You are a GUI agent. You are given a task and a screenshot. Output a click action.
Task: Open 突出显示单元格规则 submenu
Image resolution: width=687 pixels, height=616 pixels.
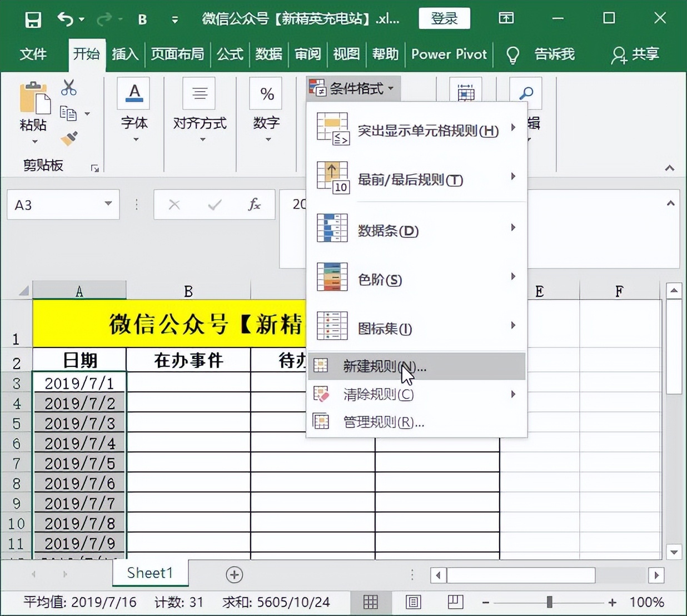point(416,131)
